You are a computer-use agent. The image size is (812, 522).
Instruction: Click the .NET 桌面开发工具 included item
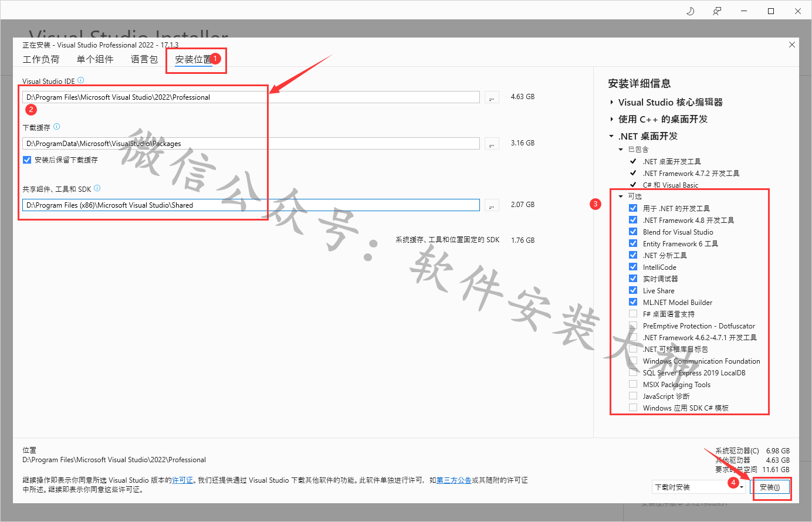(672, 162)
